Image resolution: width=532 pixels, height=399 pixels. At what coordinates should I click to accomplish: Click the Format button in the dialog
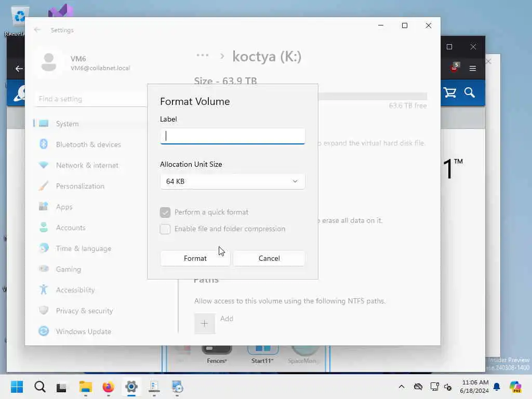(195, 258)
